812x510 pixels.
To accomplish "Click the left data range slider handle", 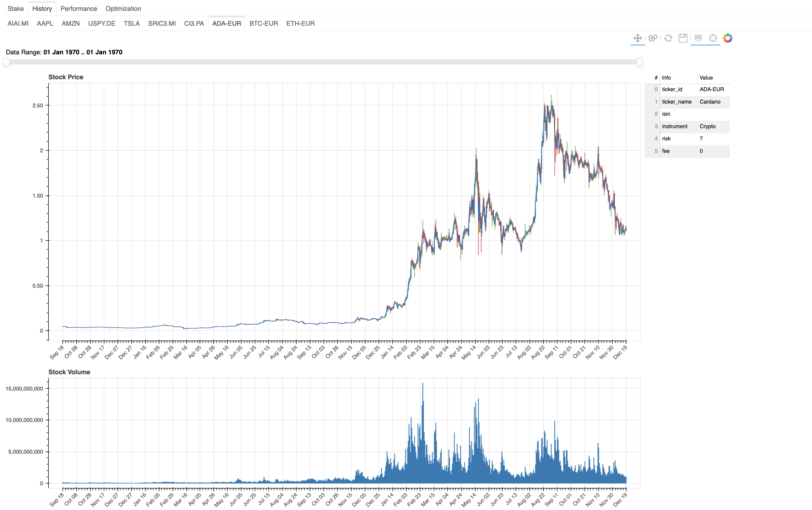I will tap(6, 62).
